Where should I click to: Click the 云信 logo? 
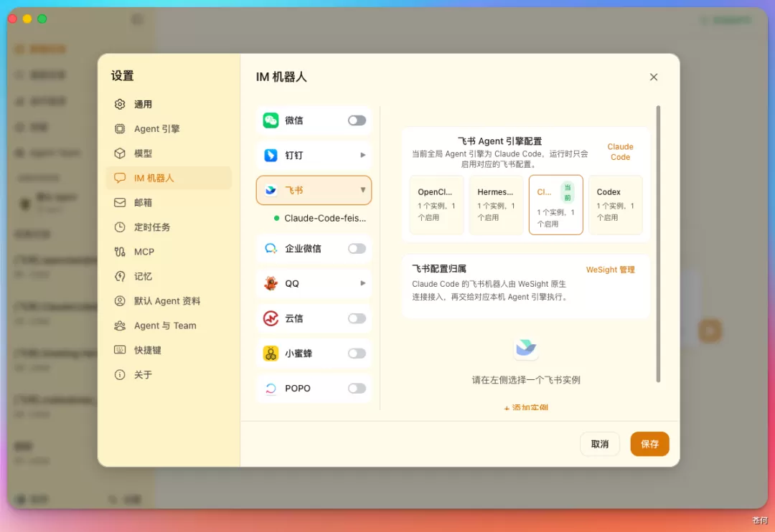point(271,318)
